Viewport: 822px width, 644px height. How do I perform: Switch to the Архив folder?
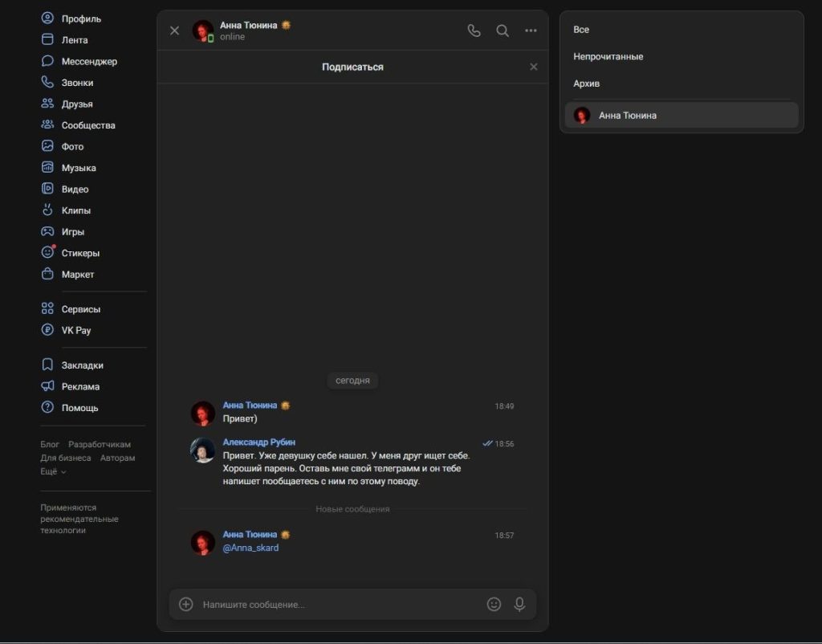586,84
